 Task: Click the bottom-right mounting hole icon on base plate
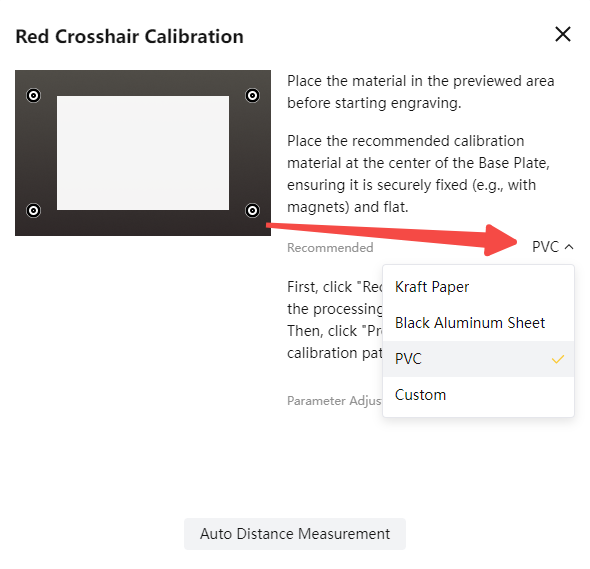coord(252,210)
